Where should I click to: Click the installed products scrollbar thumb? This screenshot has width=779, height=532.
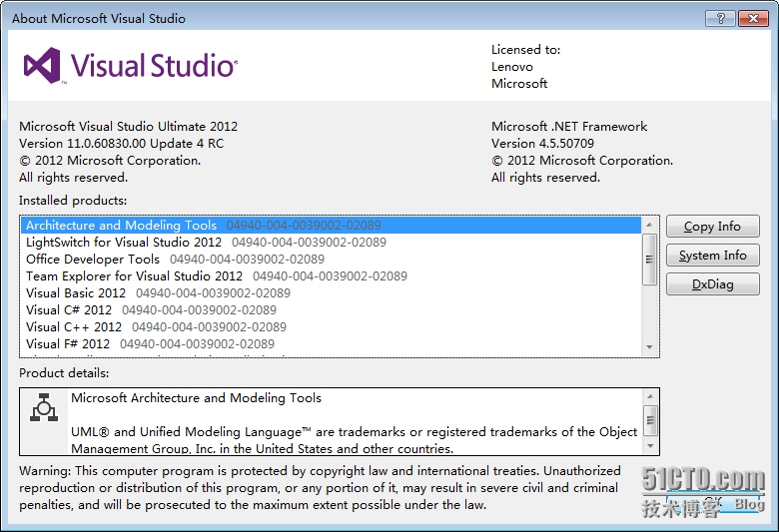click(x=649, y=260)
